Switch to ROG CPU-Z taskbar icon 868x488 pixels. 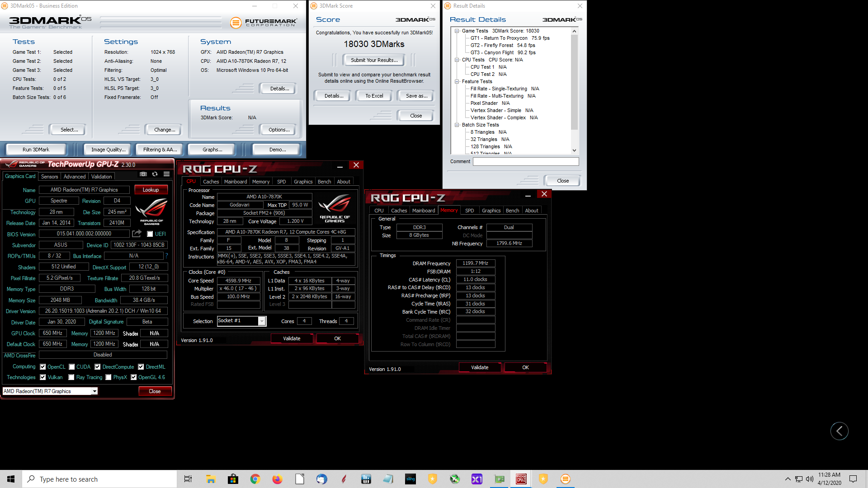521,479
